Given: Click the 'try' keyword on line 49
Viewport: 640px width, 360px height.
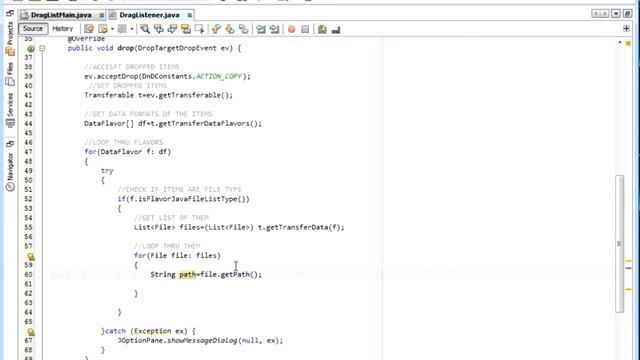Looking at the screenshot, I should coord(107,171).
